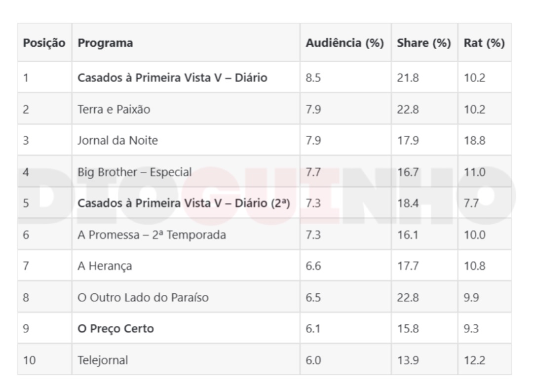Select the Casados à Primeira Vista Diário (2ª) cell
The width and height of the screenshot is (533, 392).
186,203
